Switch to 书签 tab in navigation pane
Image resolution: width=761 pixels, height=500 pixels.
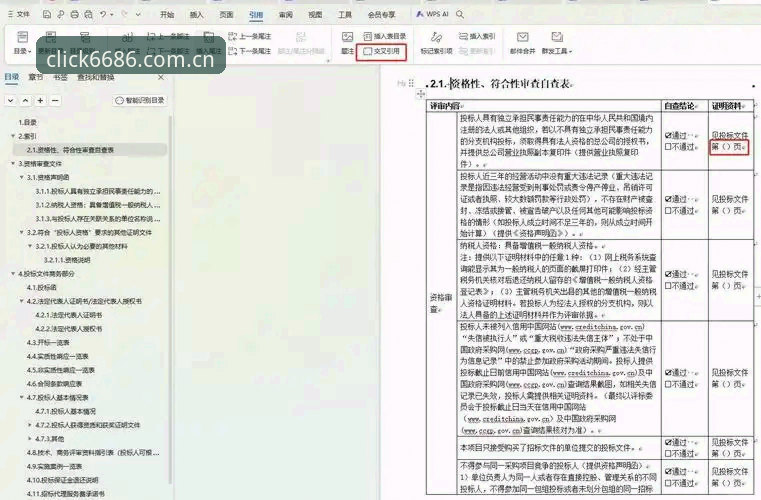tap(60, 77)
